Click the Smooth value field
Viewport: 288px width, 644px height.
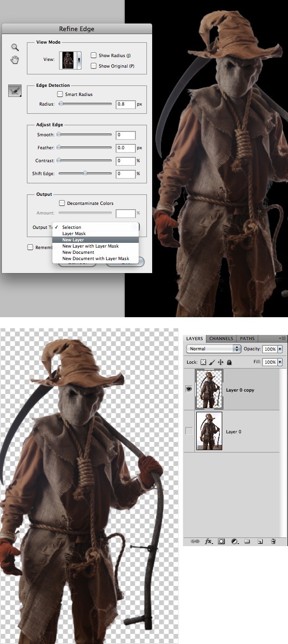pos(125,135)
